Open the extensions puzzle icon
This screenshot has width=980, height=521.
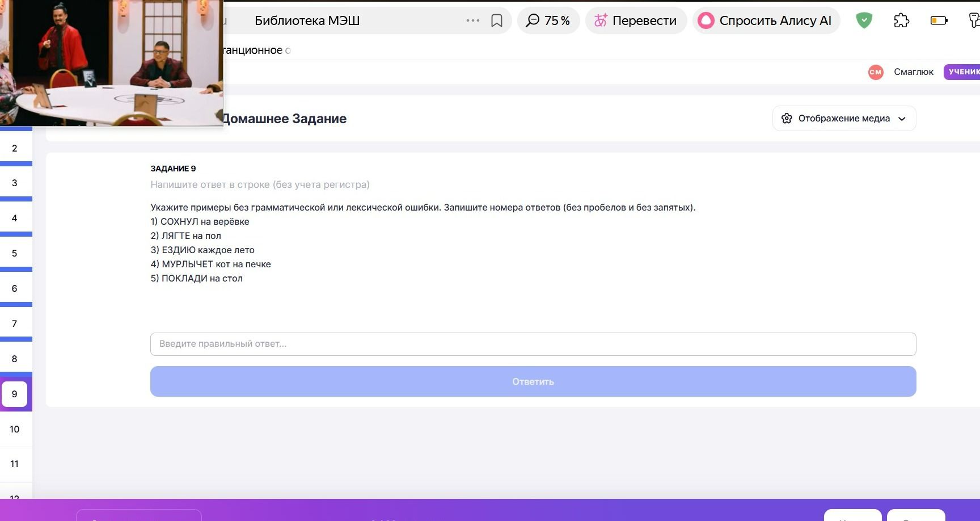tap(901, 21)
